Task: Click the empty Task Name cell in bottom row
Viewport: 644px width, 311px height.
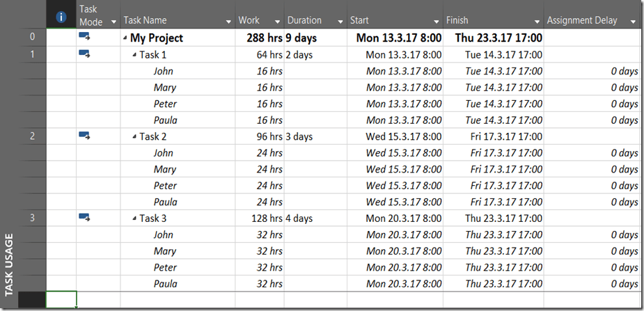Action: [177, 300]
